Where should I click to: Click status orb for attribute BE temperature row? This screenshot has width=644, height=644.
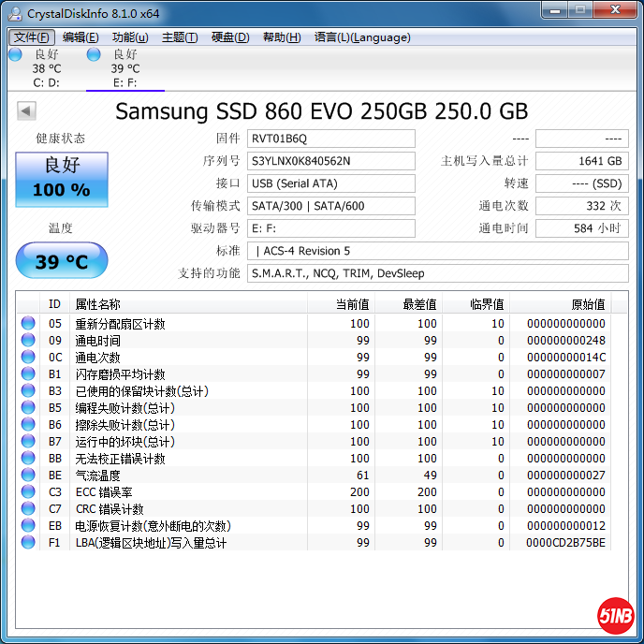(28, 476)
